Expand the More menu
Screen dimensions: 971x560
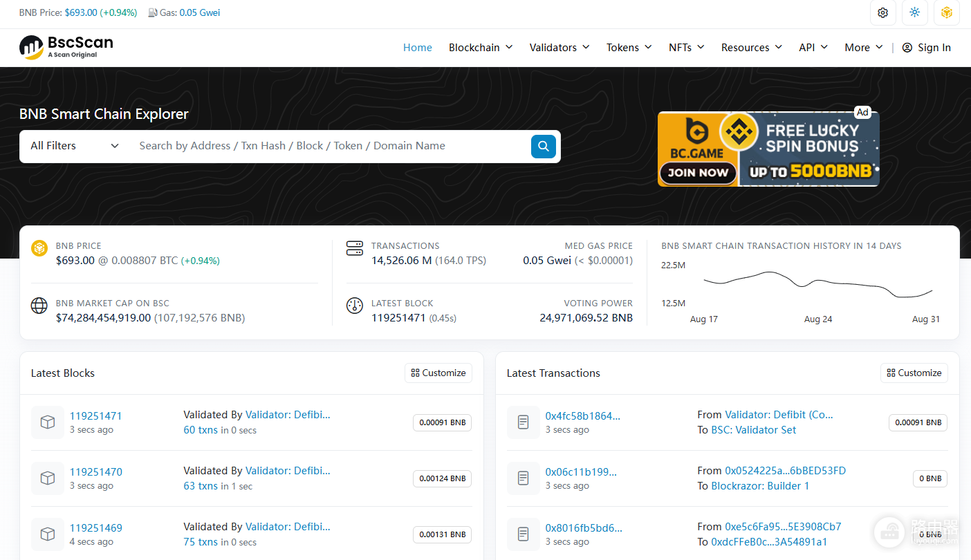(864, 48)
